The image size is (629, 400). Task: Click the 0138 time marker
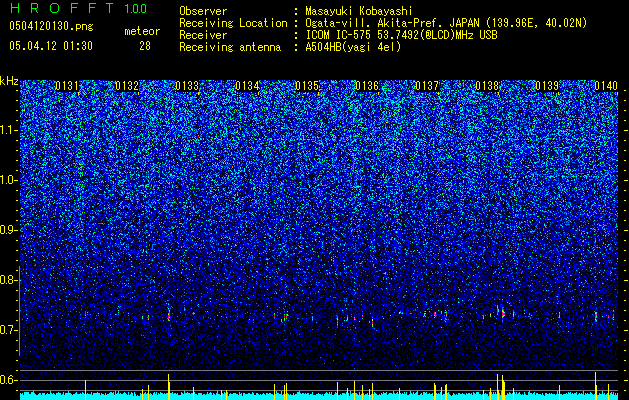[x=487, y=86]
